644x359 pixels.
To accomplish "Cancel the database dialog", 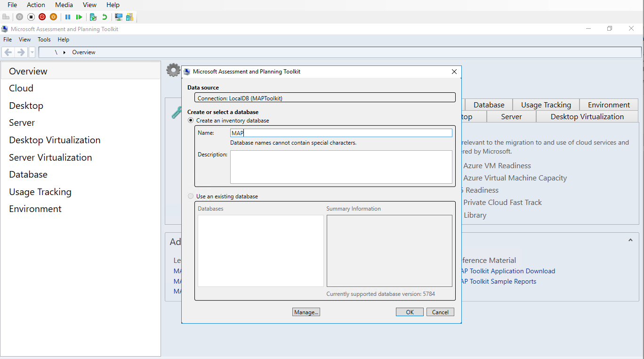I will pos(440,312).
